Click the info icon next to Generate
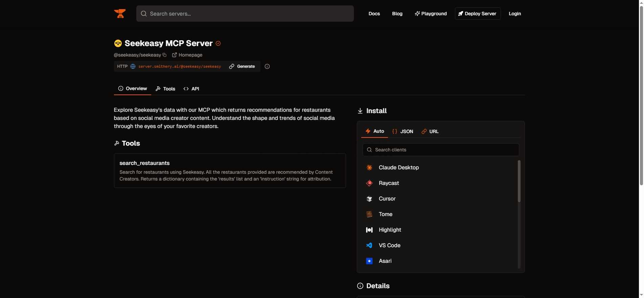Viewport: 644px width, 298px height. 267,66
